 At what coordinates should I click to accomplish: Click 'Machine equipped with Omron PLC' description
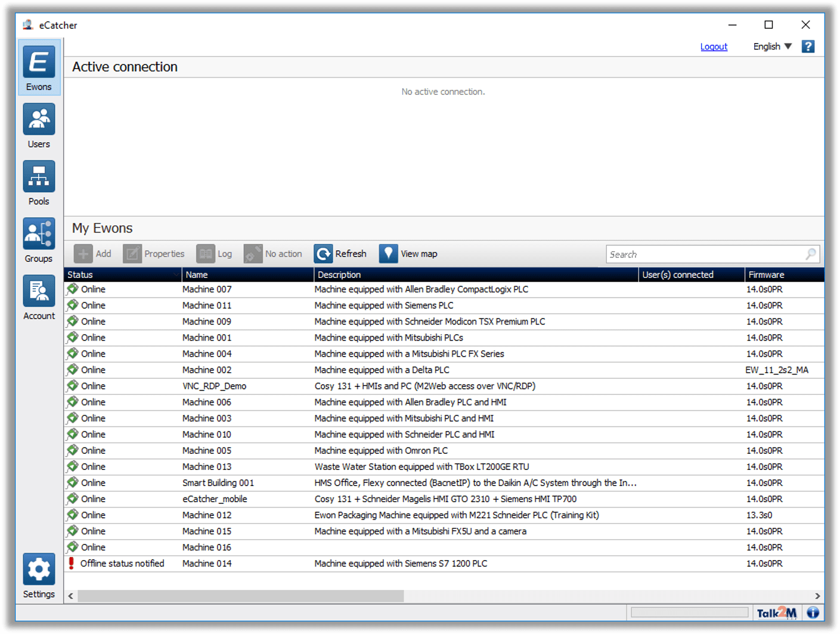[381, 450]
